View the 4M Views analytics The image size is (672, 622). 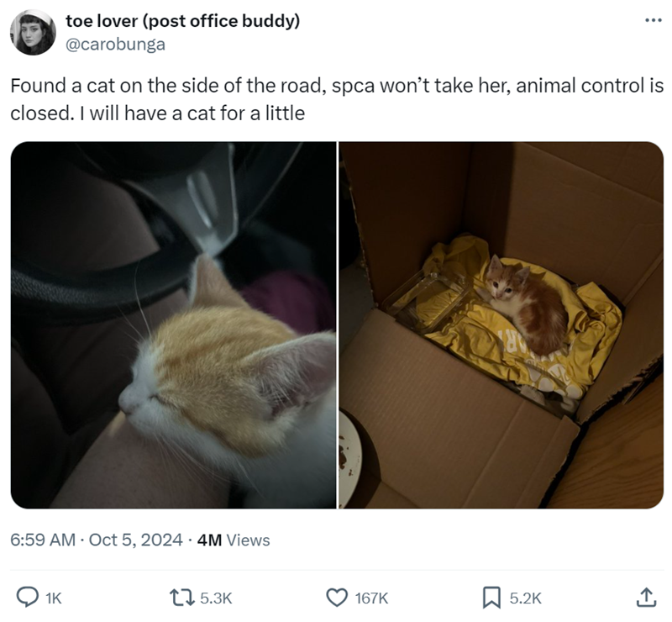233,540
